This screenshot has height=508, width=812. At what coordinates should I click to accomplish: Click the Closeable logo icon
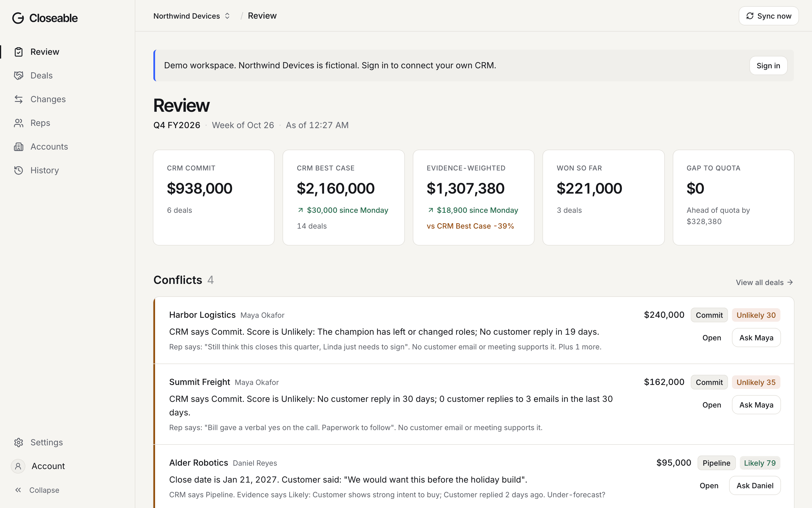click(18, 18)
